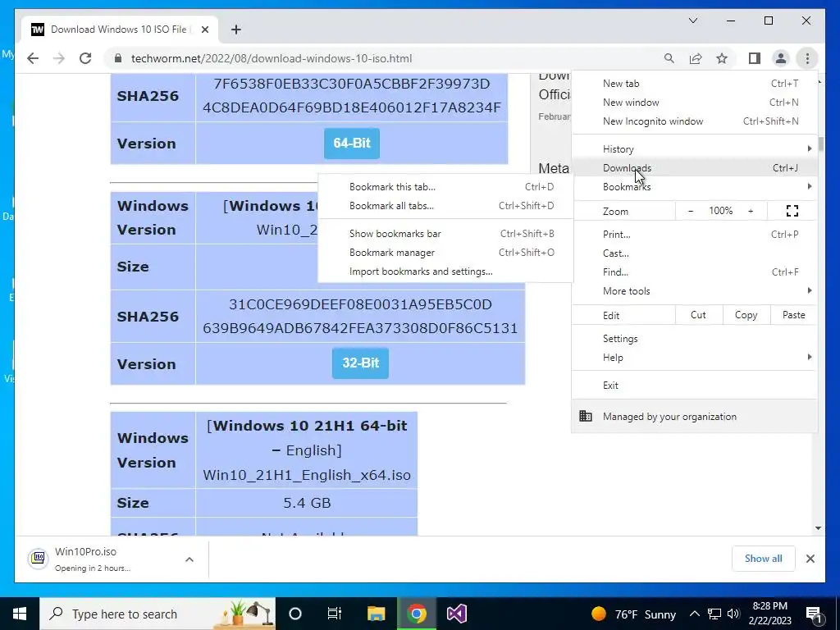This screenshot has width=840, height=630.
Task: Click the tab search chevron
Action: 693,21
